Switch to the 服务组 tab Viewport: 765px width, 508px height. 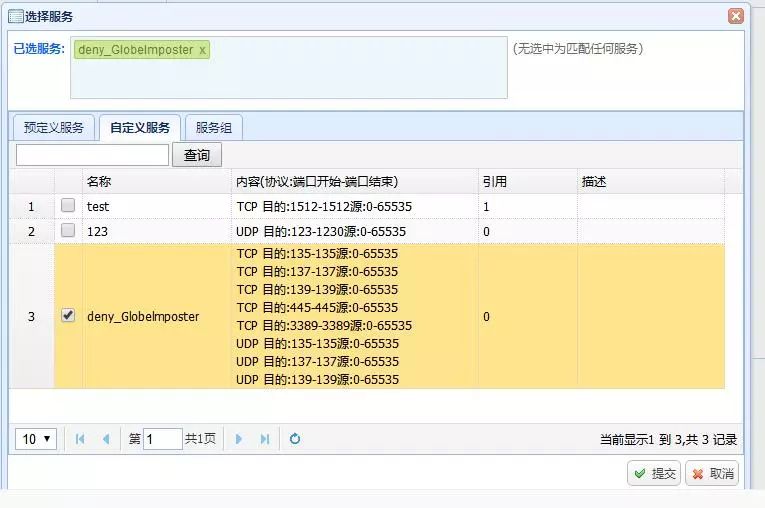(x=213, y=128)
